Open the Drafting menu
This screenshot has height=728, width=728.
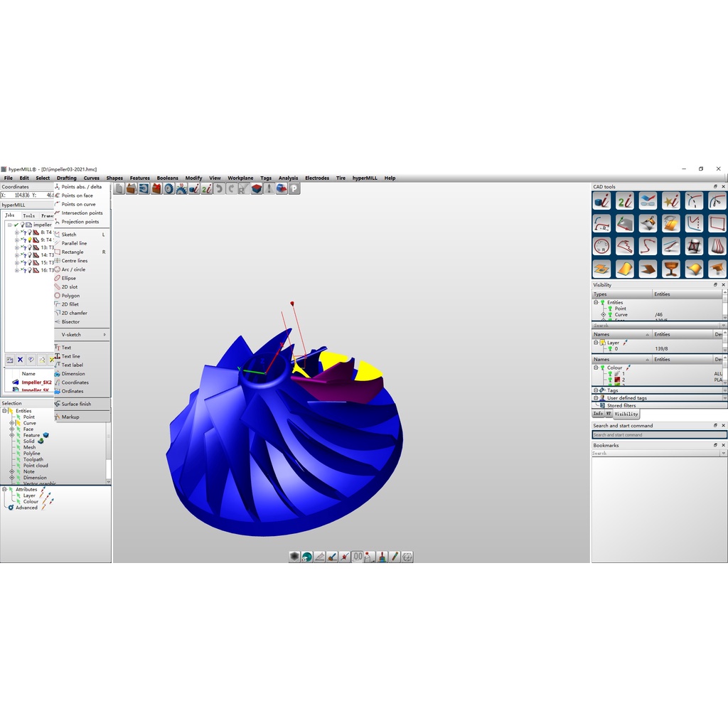click(66, 178)
